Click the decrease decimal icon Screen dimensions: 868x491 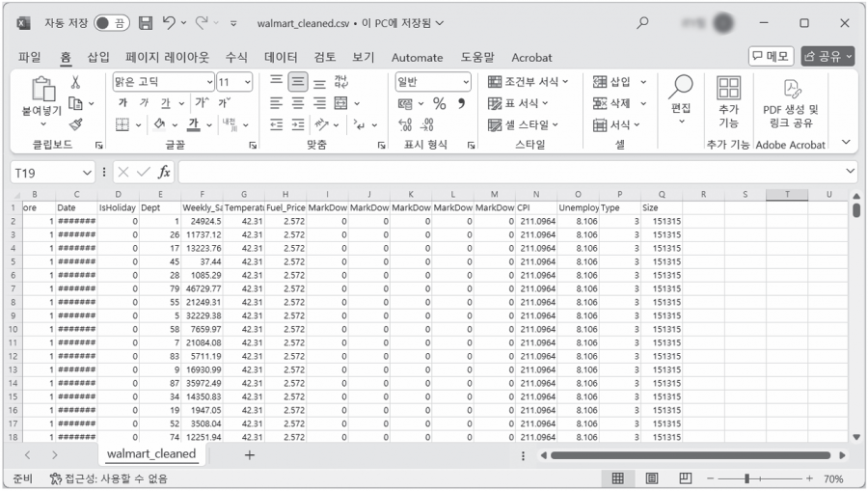427,124
